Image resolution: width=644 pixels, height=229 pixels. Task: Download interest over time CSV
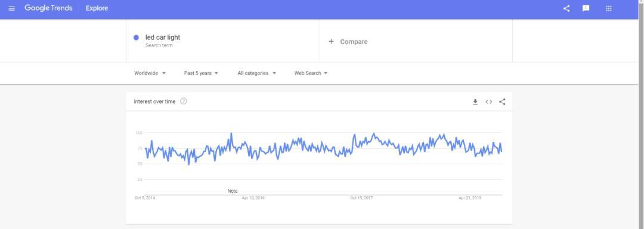pos(475,102)
